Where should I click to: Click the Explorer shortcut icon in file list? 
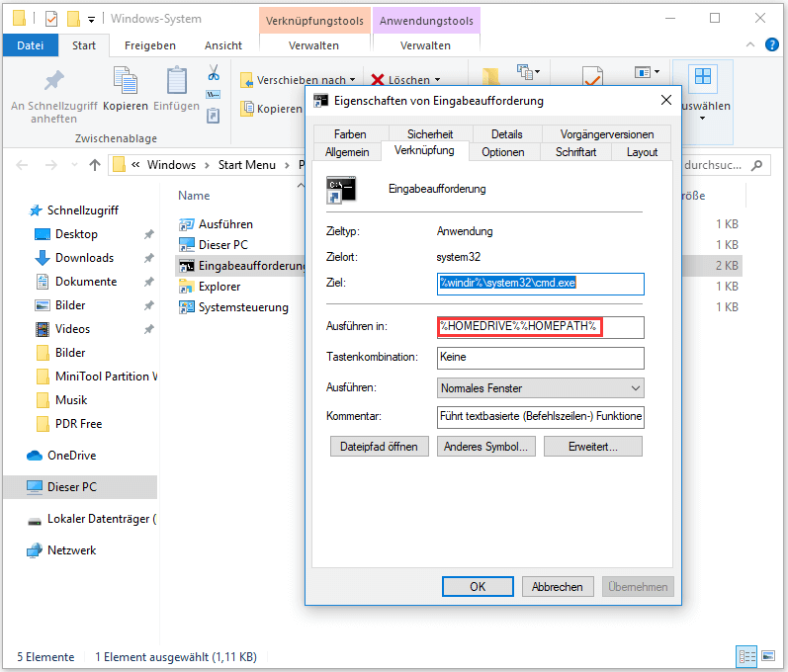tap(187, 287)
